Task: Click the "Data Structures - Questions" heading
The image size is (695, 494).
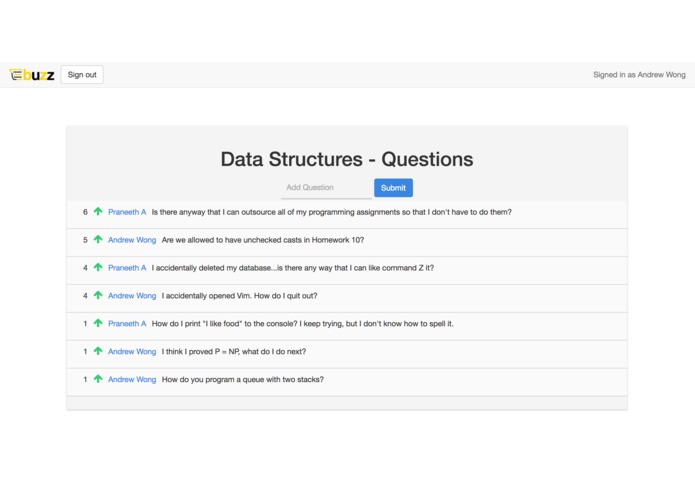Action: (x=347, y=159)
